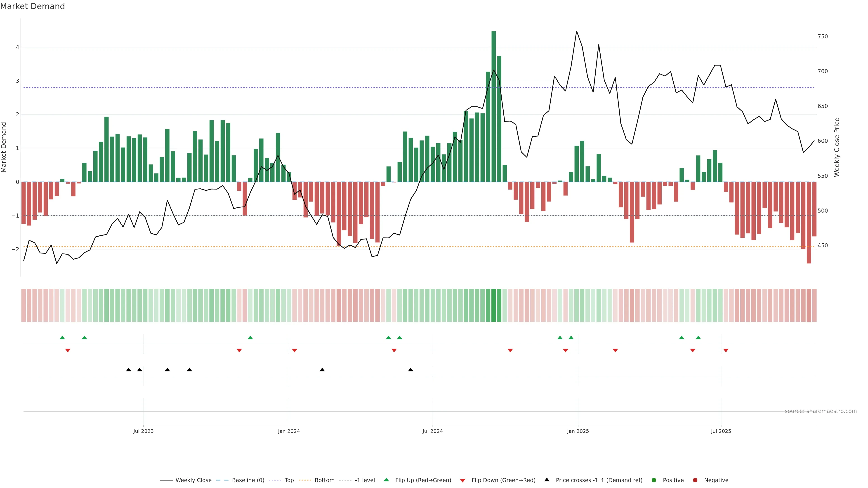The width and height of the screenshot is (868, 488).
Task: Click the Flip Down red triangle legend icon
Action: coord(463,481)
